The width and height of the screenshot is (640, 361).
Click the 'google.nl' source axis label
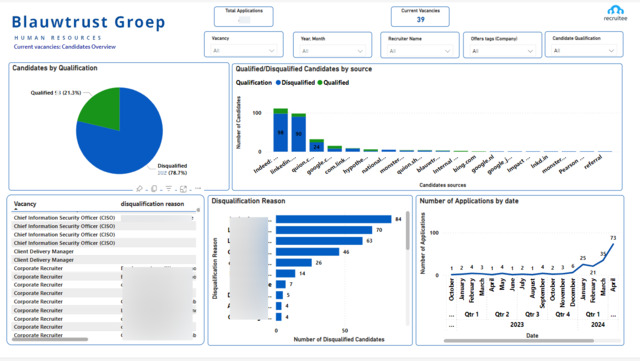click(482, 163)
